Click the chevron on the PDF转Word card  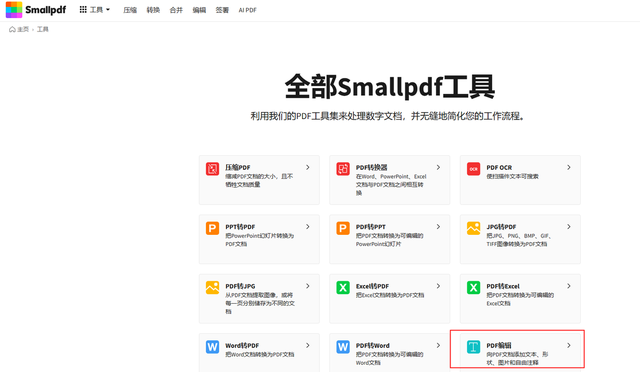click(438, 345)
